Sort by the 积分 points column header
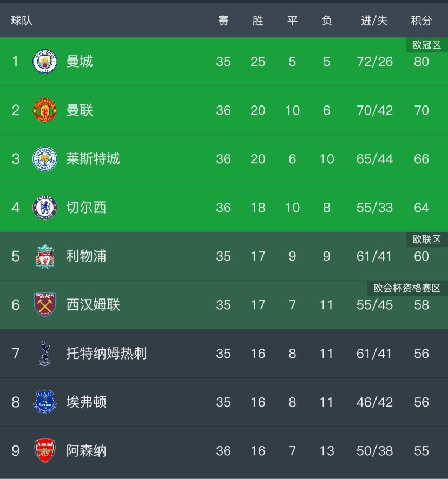 pos(421,21)
